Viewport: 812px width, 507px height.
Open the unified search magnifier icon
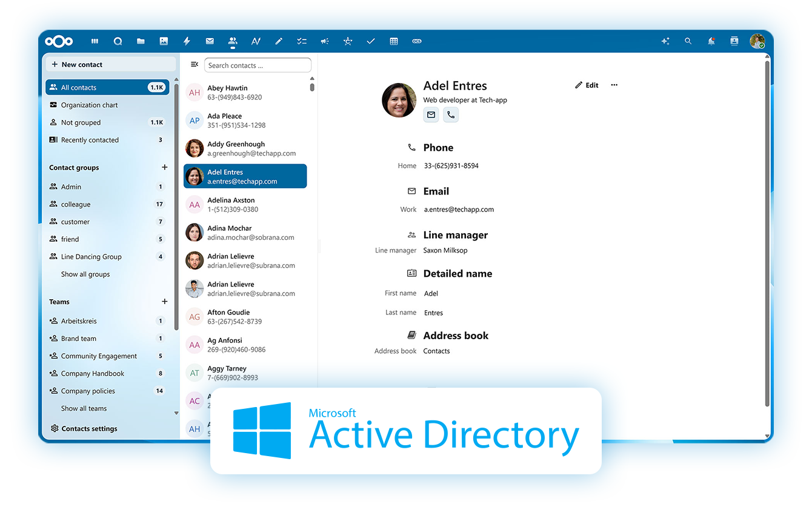click(688, 41)
